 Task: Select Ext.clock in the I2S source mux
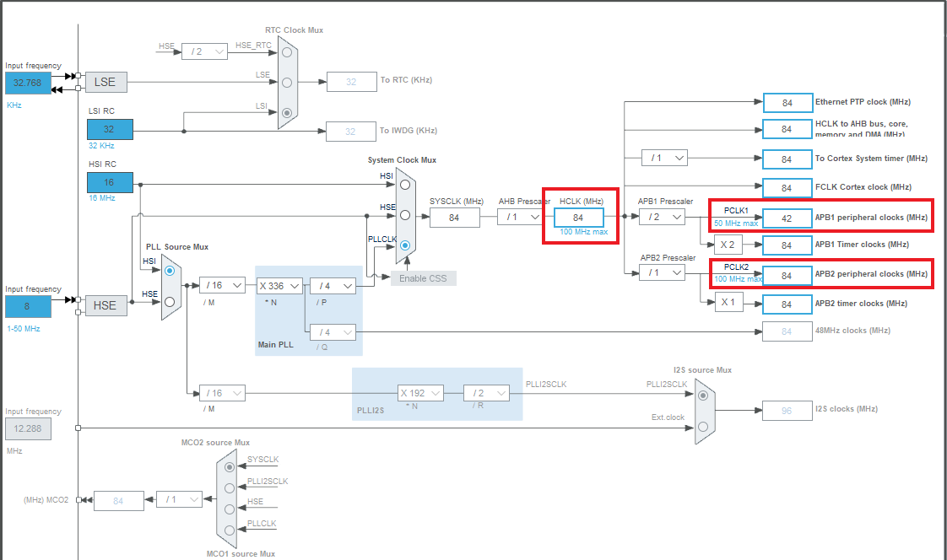coord(703,427)
